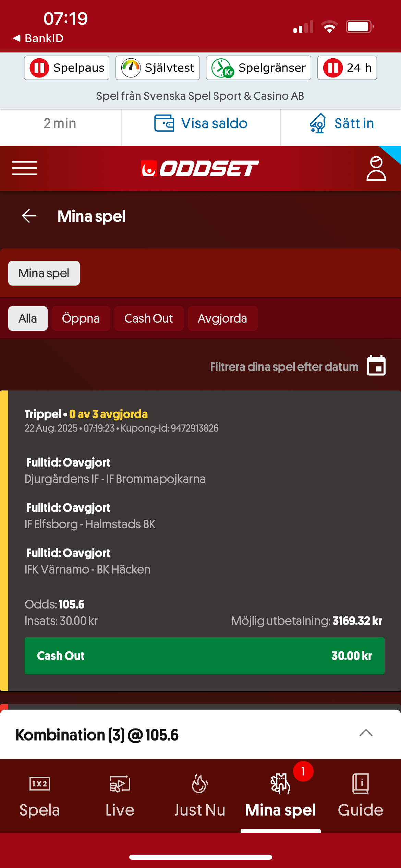Open the Just Nu bottom tab label

[x=200, y=810]
